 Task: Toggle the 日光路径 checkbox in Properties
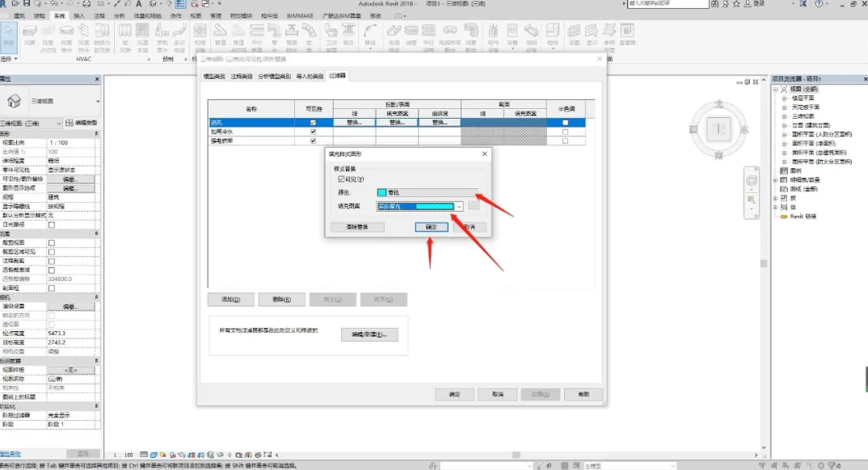pyautogui.click(x=52, y=225)
